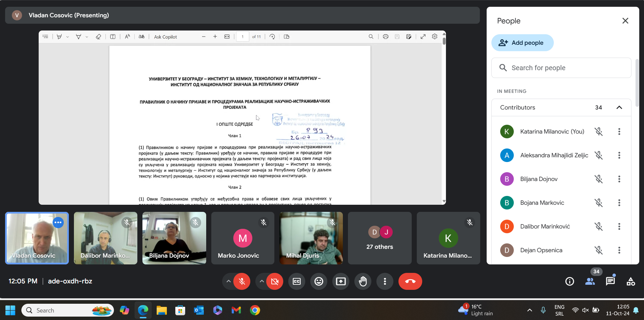Click the present screen icon

pos(341,281)
